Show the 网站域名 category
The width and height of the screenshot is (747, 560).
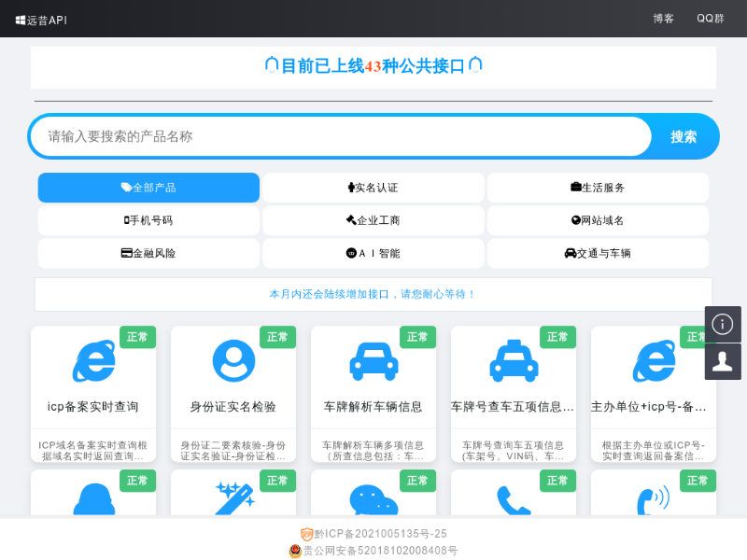tap(598, 220)
